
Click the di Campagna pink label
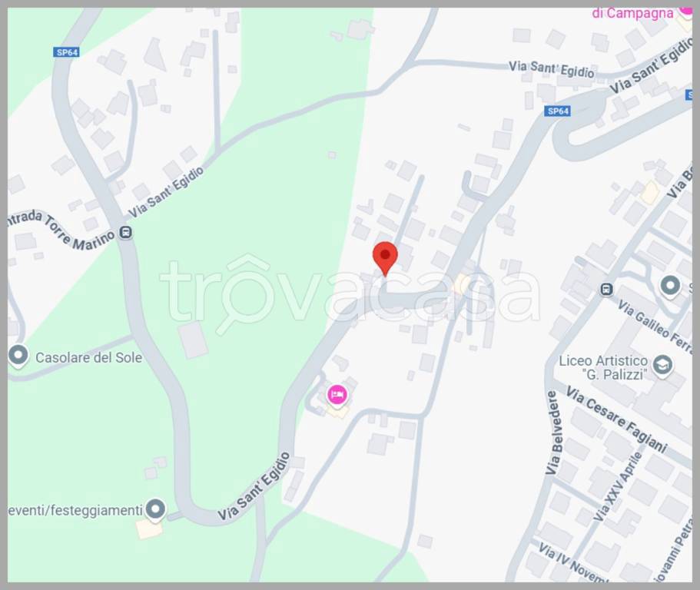(x=632, y=13)
